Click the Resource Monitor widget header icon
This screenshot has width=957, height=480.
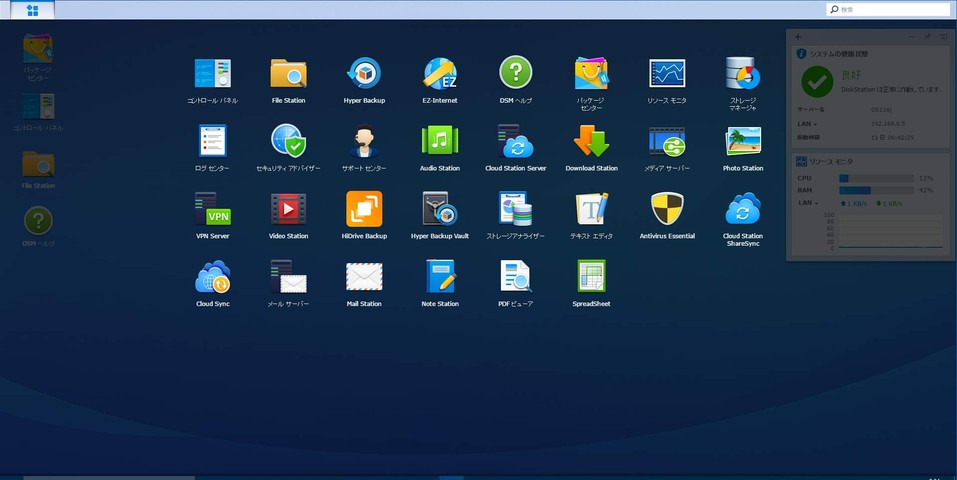pos(801,162)
